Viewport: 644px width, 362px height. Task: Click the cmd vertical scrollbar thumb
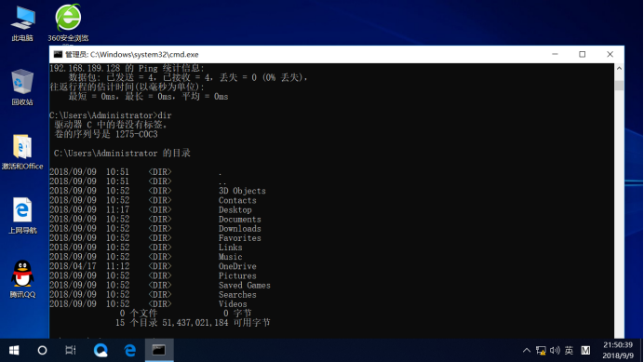click(619, 86)
